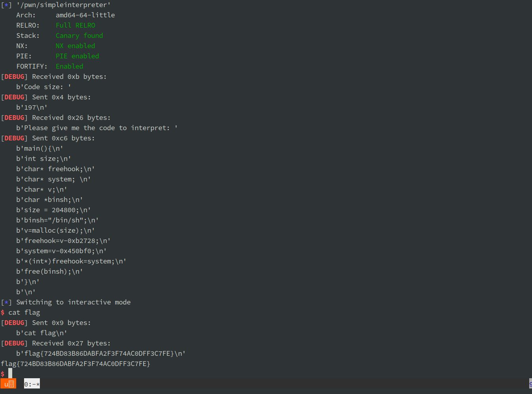Click 'Sent 0x9 bytes:' debug line

pos(46,323)
